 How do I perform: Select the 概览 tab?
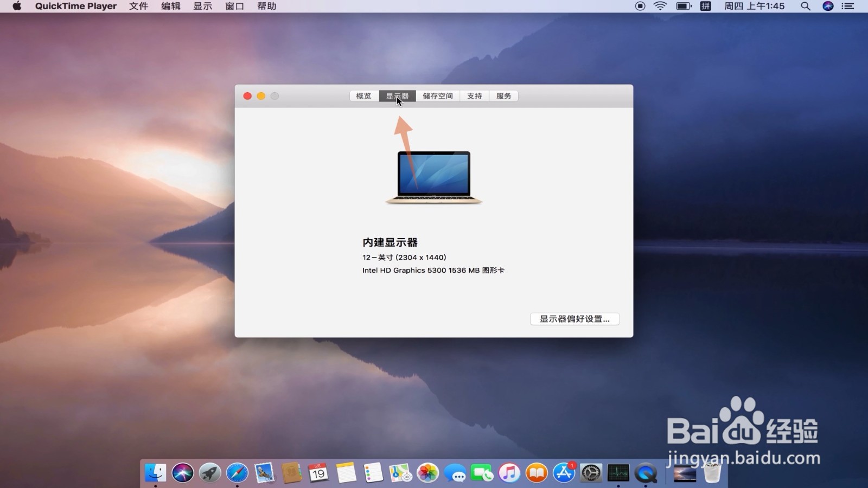coord(362,95)
